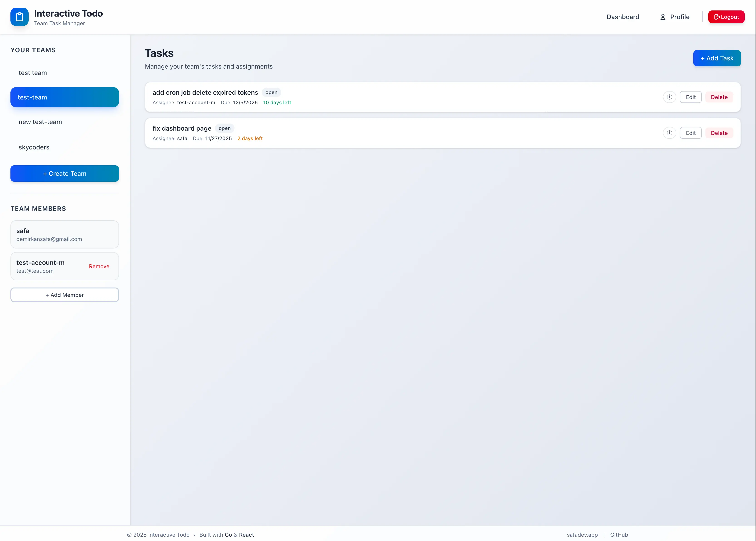This screenshot has width=756, height=541.
Task: Click the Create Team button
Action: (x=64, y=173)
